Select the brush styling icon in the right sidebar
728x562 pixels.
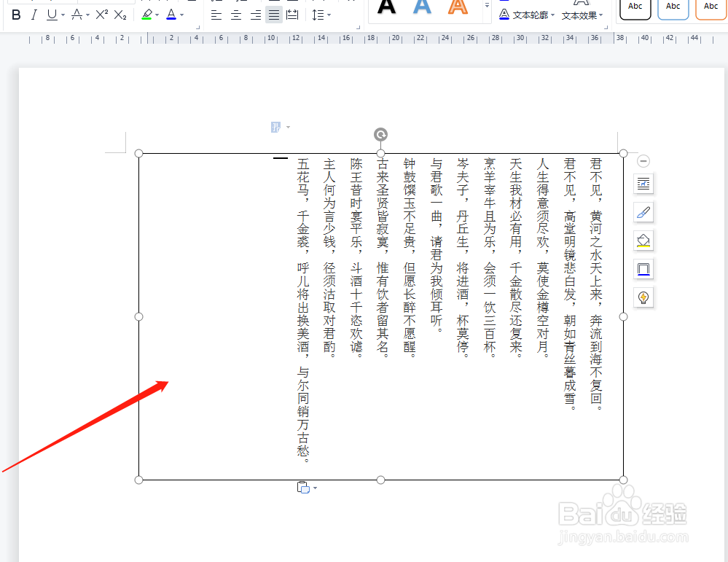click(x=643, y=212)
